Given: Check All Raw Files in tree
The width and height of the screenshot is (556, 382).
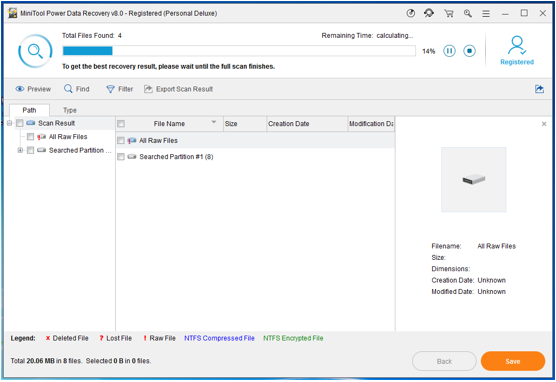Looking at the screenshot, I should click(x=30, y=137).
